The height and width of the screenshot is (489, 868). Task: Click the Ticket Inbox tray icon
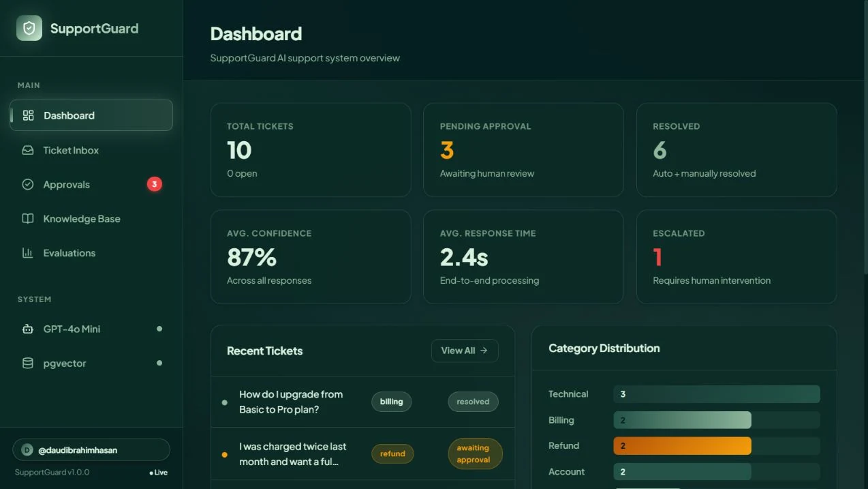28,150
